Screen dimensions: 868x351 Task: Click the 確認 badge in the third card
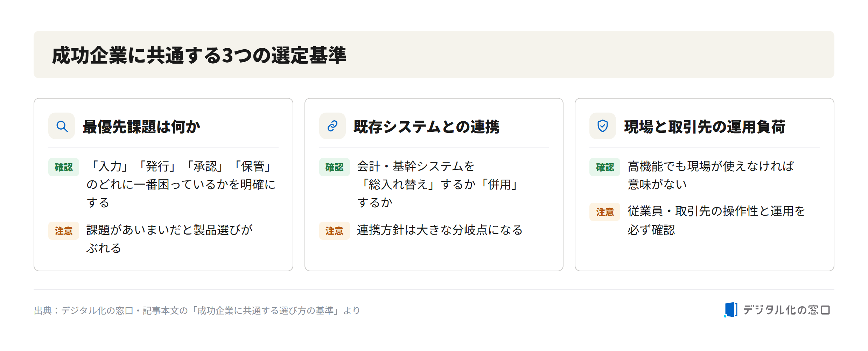605,167
